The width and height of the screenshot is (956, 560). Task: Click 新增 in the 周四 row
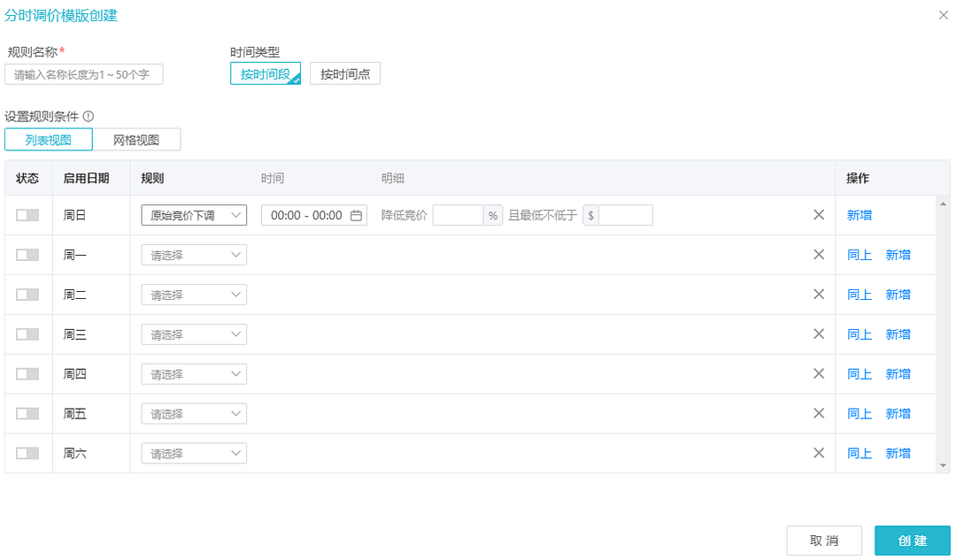898,373
